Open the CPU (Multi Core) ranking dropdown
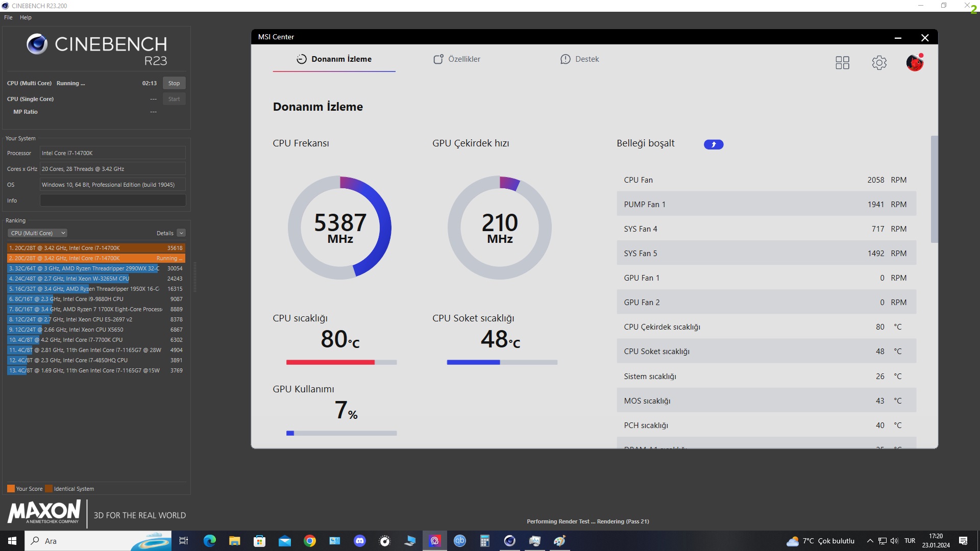Viewport: 980px width, 551px height. click(37, 233)
